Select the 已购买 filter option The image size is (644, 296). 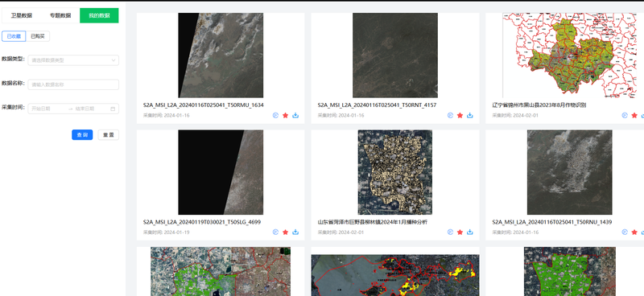pyautogui.click(x=38, y=36)
